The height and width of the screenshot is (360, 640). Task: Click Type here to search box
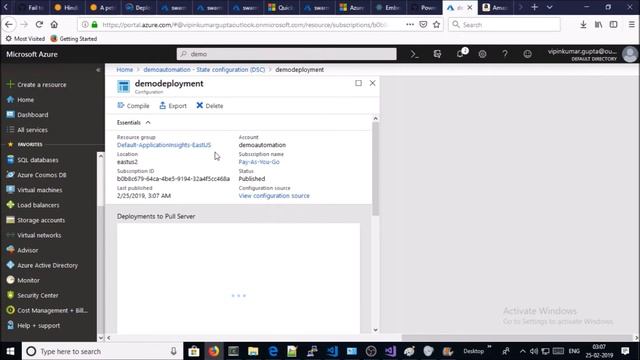coord(102,351)
